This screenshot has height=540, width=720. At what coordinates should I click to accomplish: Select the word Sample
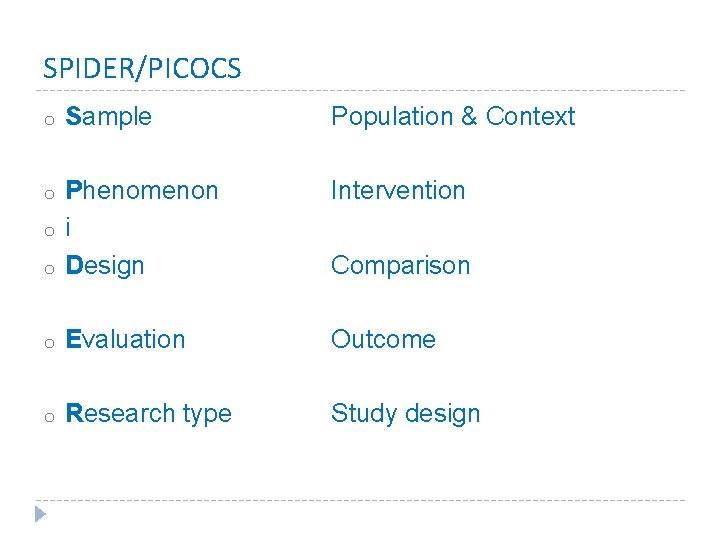tap(108, 117)
